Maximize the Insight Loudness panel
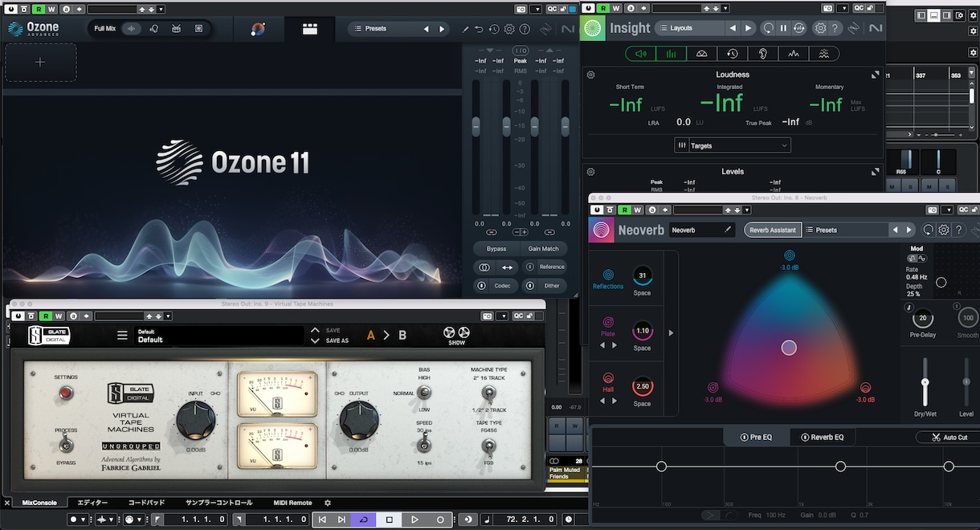Screen dimensions: 980x530 click(x=875, y=75)
